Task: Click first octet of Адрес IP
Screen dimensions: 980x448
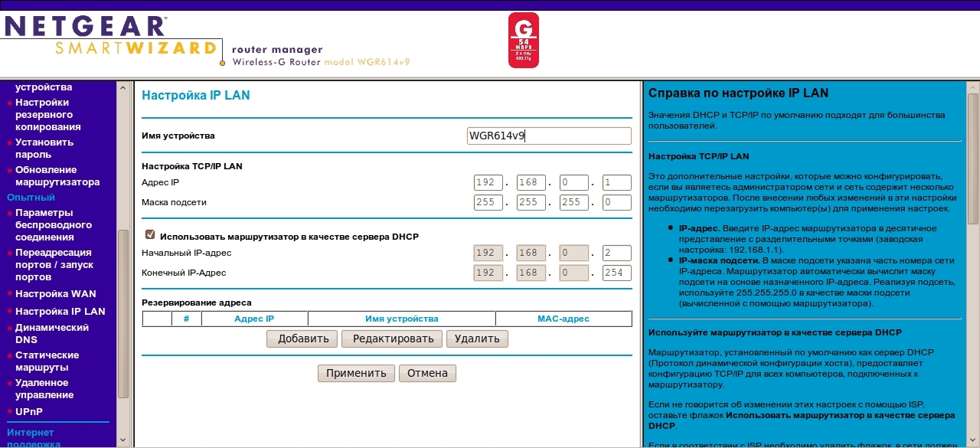Action: pos(488,183)
